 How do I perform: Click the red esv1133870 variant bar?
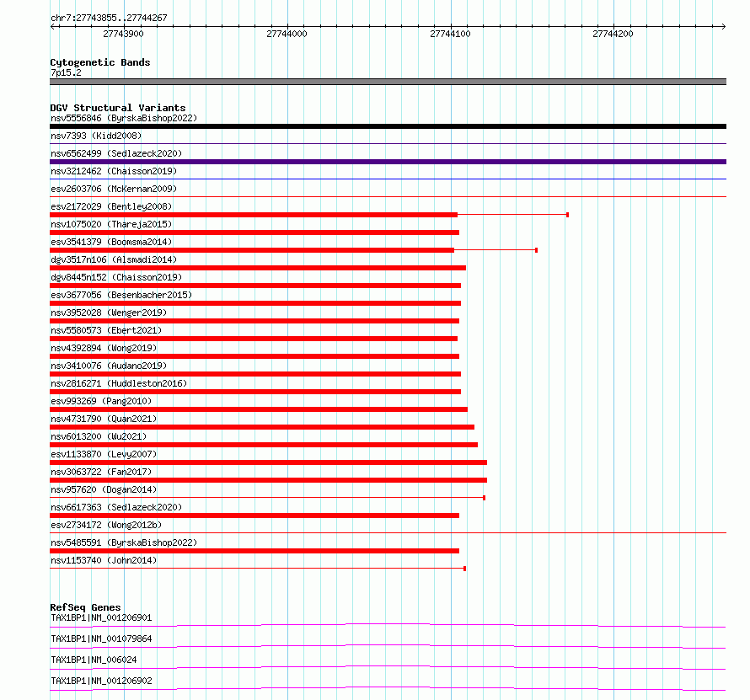(x=268, y=462)
